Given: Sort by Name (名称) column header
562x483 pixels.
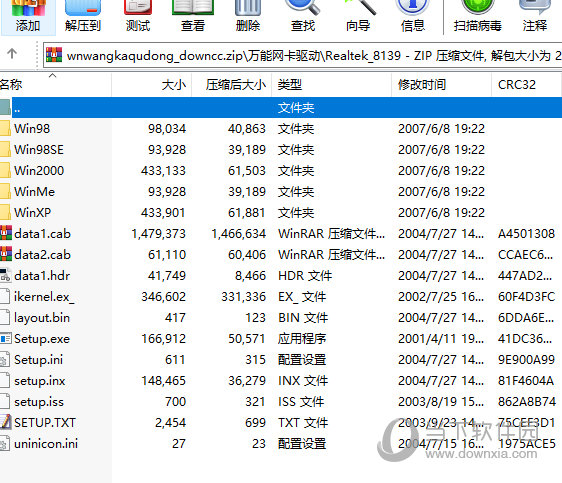Looking at the screenshot, I should point(56,85).
